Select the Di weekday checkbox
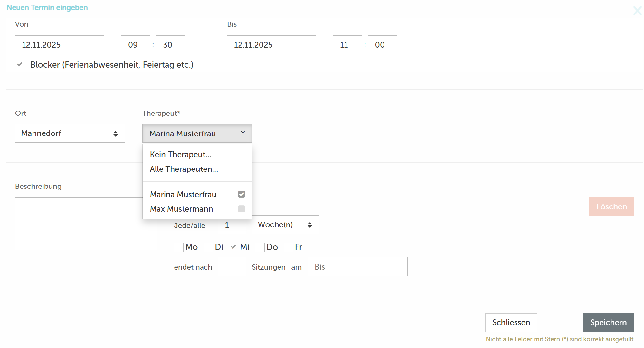This screenshot has height=348, width=644. 208,247
